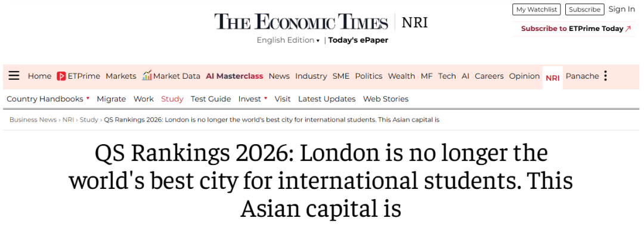Click Business News breadcrumb link
The width and height of the screenshot is (644, 230).
33,120
